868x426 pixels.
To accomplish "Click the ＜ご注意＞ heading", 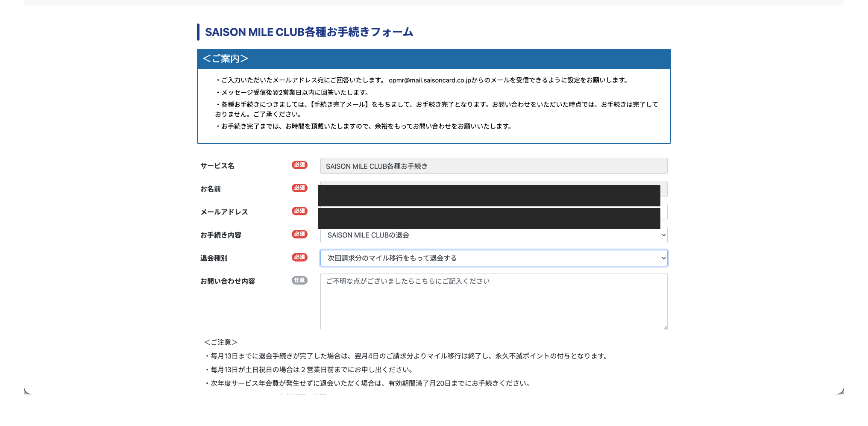I will [x=221, y=342].
